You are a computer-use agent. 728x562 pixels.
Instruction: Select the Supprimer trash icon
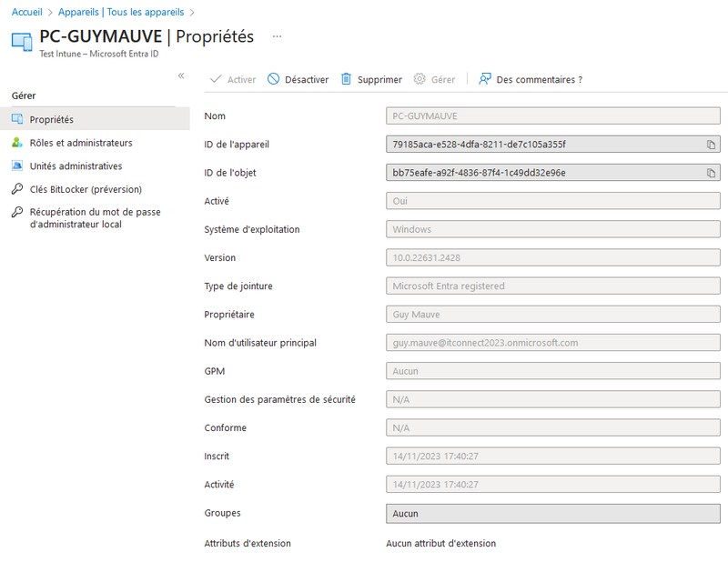346,79
